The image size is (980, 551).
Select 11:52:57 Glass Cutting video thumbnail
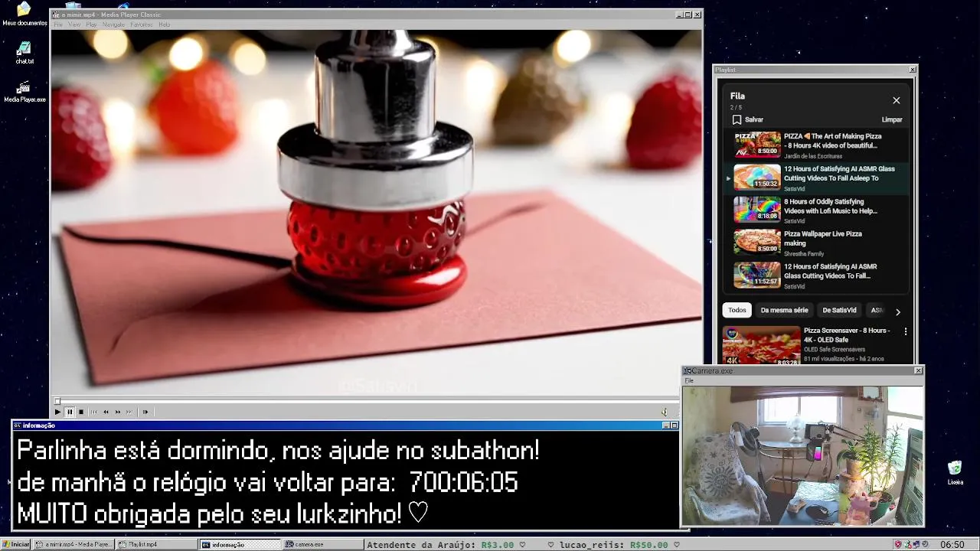757,275
